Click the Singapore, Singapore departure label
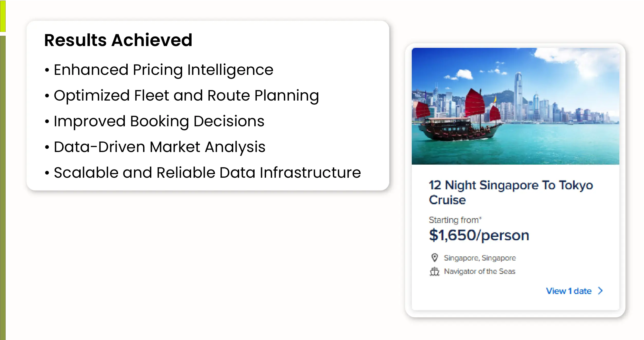The image size is (644, 340). [x=480, y=258]
